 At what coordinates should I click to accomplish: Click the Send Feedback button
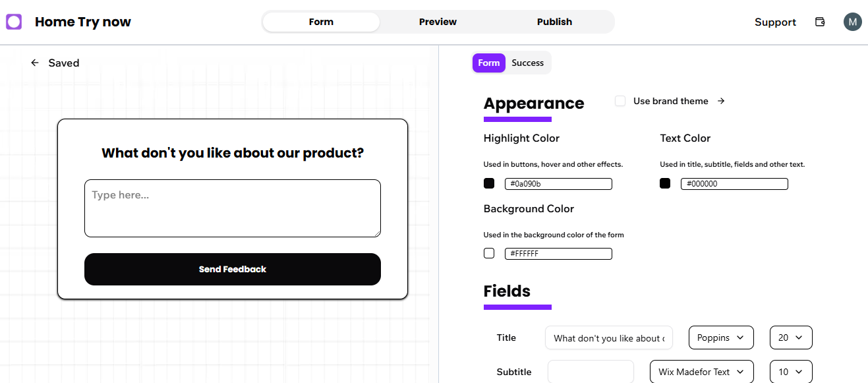pyautogui.click(x=232, y=269)
